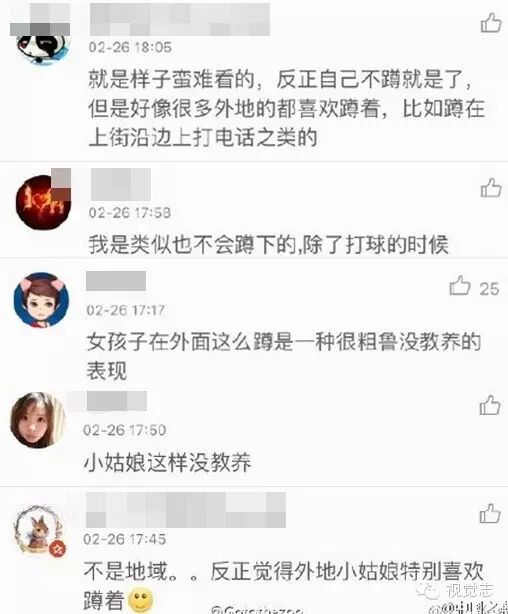
Task: Like the 17:58 comment mentioning playing ball
Action: click(x=491, y=187)
